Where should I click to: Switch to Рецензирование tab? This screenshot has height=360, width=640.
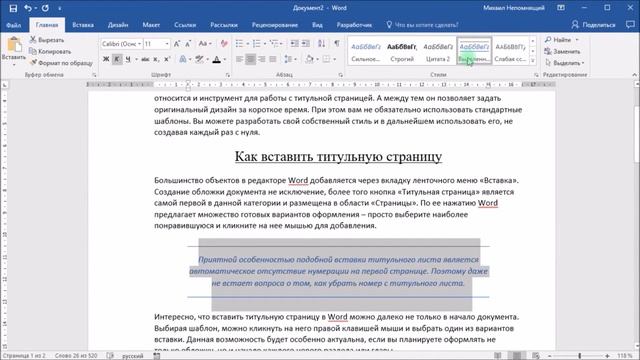pyautogui.click(x=274, y=25)
